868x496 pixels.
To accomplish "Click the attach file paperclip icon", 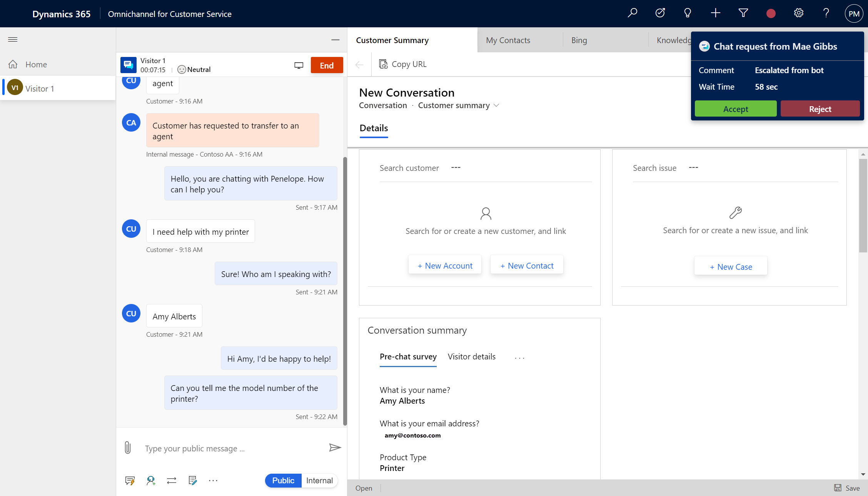I will click(128, 448).
